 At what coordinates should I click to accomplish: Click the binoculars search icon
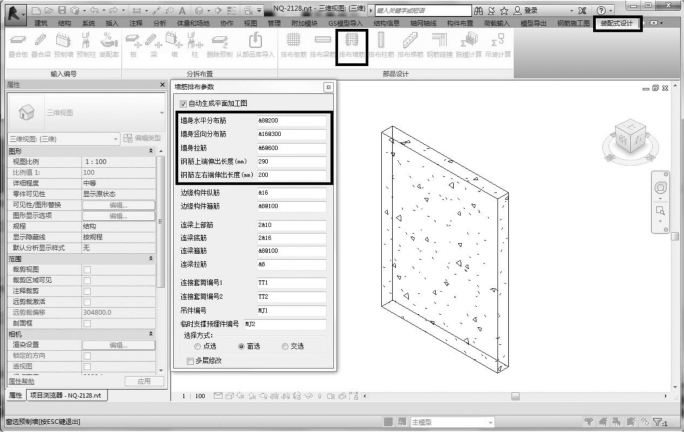(479, 10)
